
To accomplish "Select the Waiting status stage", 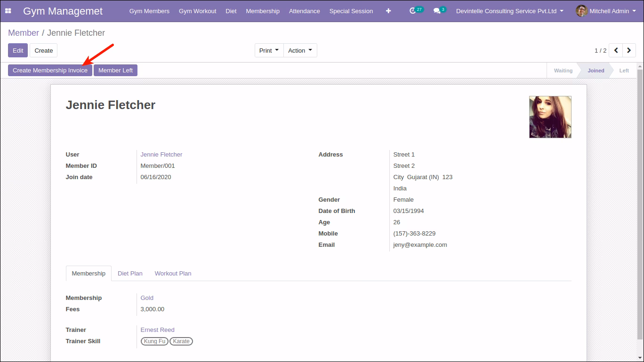I will [563, 71].
